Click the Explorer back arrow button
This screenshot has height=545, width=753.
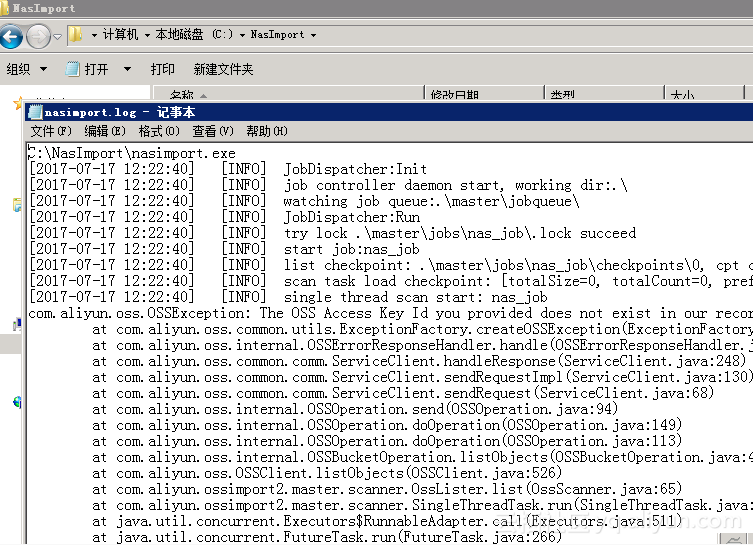click(x=12, y=36)
